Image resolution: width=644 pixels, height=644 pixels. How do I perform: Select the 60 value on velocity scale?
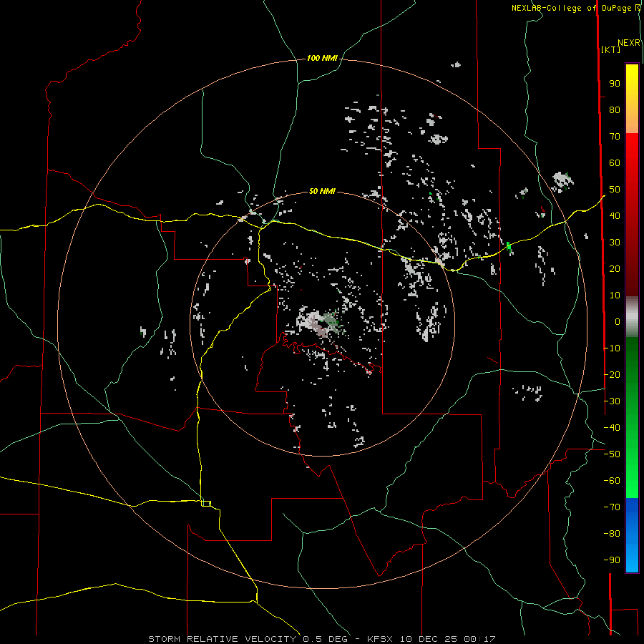pos(615,163)
